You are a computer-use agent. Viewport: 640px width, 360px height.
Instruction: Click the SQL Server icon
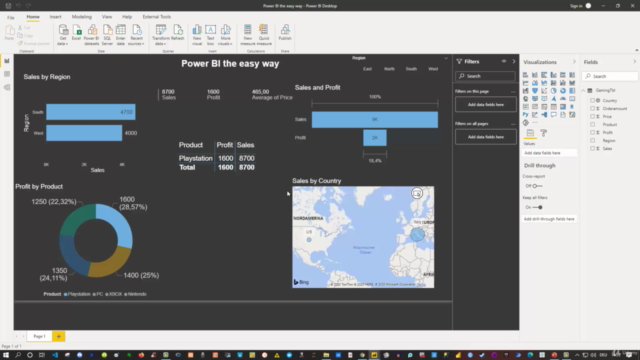click(x=107, y=34)
